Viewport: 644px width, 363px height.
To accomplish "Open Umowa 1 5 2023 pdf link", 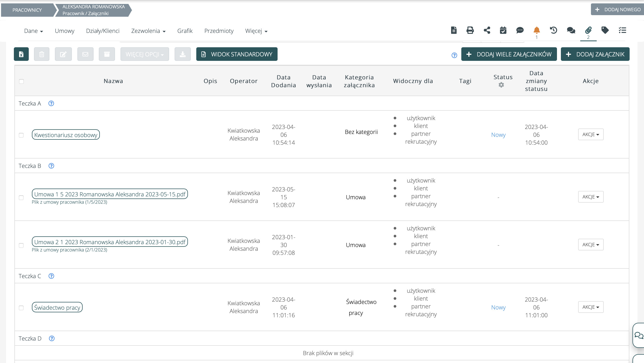I will click(110, 194).
